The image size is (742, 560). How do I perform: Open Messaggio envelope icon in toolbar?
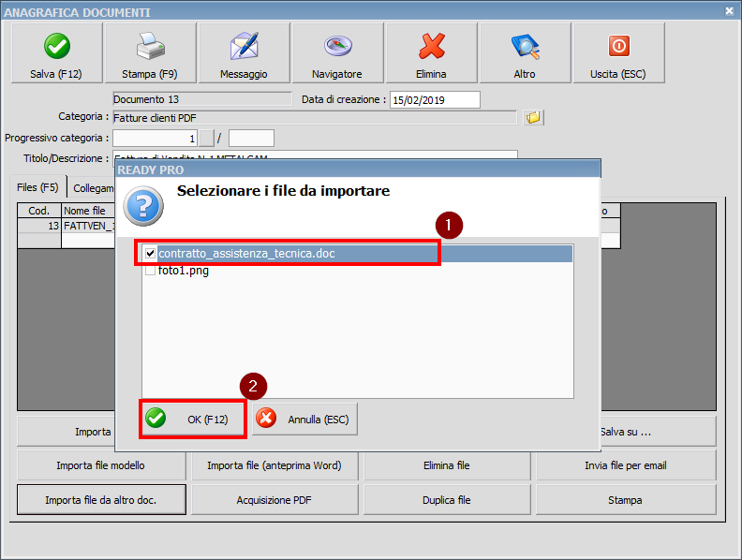pos(244,46)
